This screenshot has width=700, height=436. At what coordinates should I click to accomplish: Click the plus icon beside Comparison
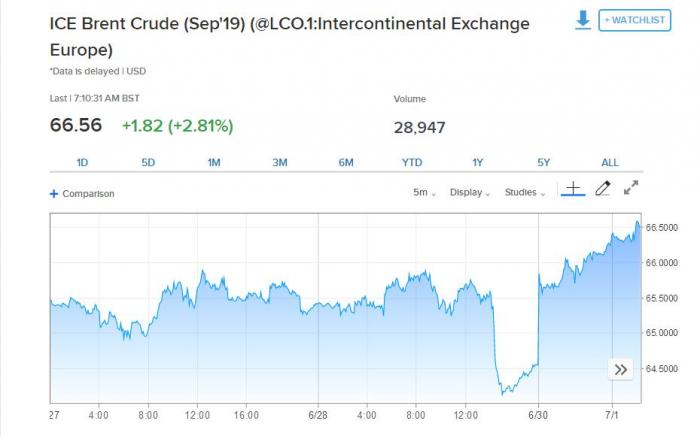pos(54,194)
